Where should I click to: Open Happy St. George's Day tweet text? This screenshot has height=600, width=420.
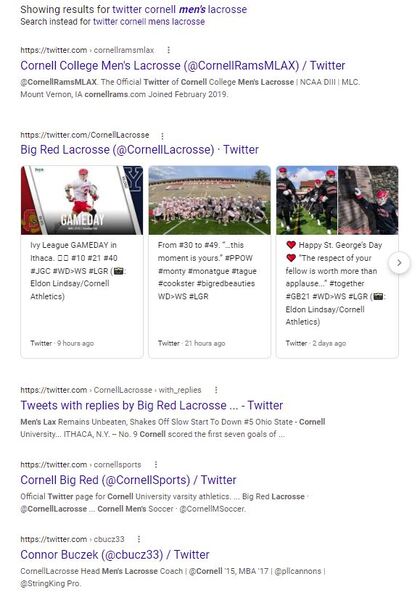[x=335, y=284]
